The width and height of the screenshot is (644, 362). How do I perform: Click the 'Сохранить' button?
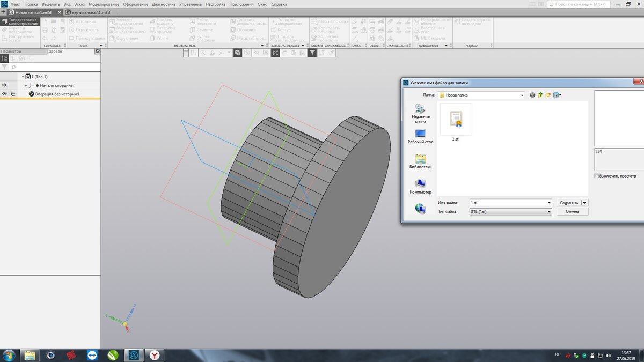[x=569, y=203]
